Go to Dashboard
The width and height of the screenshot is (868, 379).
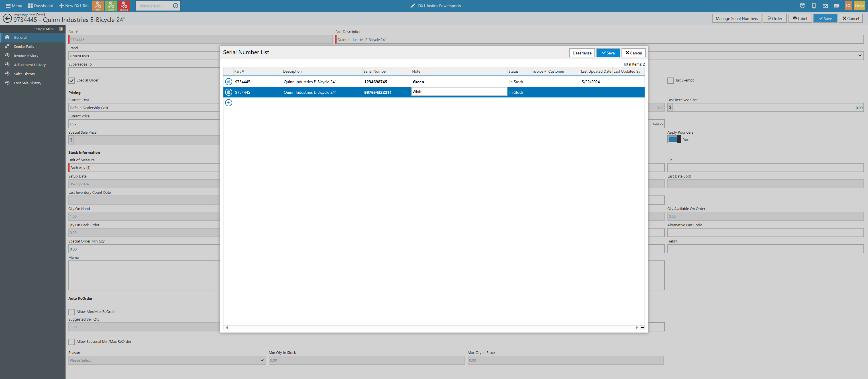coord(40,6)
